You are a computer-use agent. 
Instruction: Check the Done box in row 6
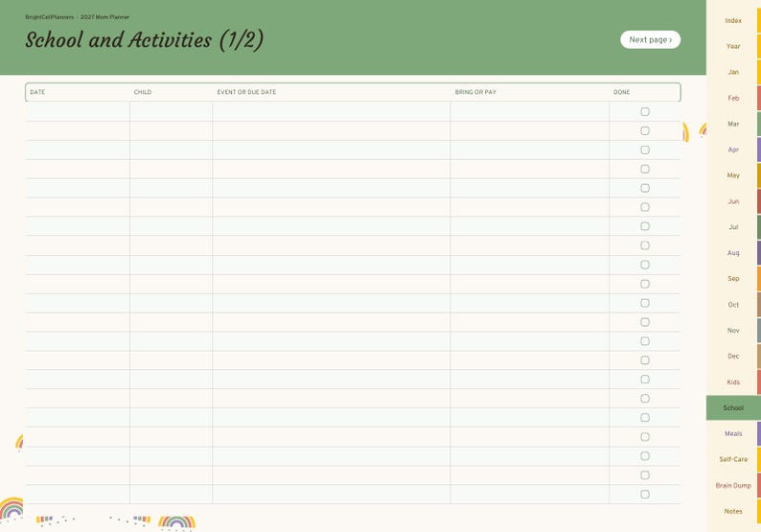[x=645, y=207]
